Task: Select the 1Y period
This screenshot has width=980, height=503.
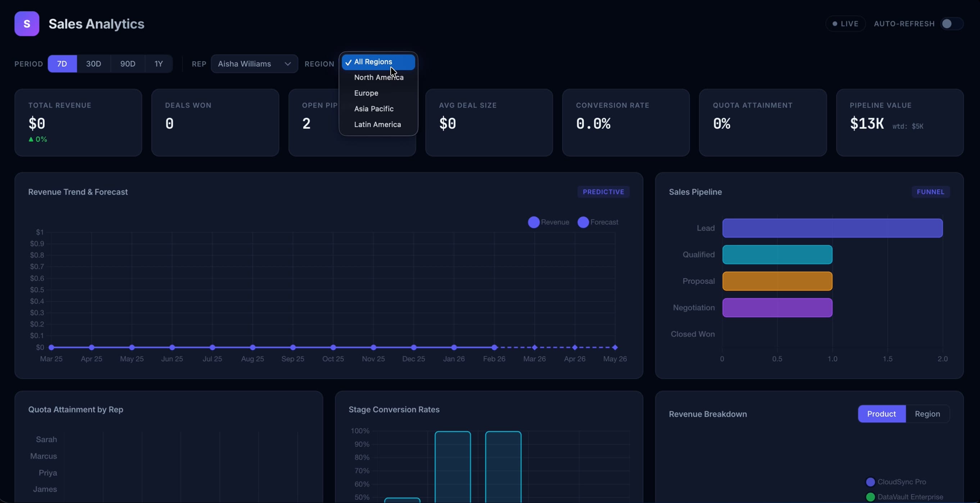Action: [158, 64]
